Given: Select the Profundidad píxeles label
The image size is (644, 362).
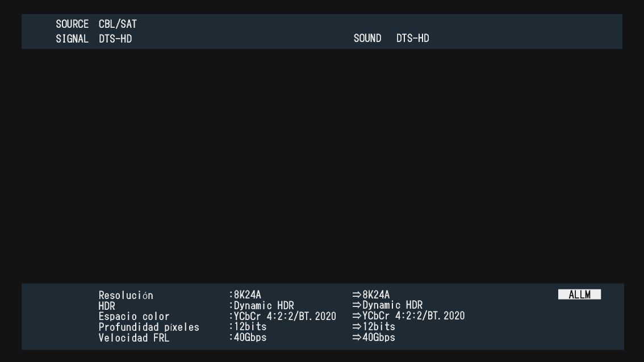Looking at the screenshot, I should (x=149, y=327).
